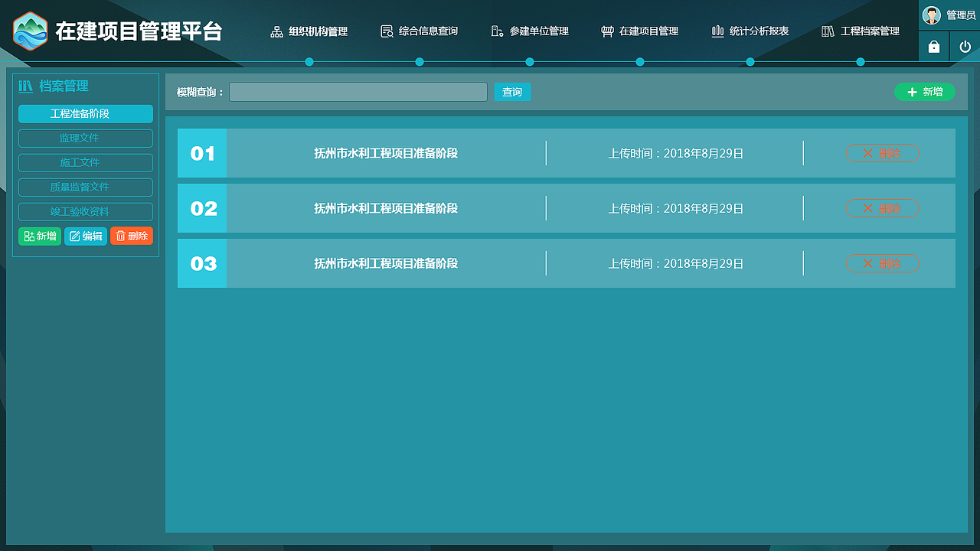Open the 在建项目管理 menu
The image size is (980, 551).
640,31
